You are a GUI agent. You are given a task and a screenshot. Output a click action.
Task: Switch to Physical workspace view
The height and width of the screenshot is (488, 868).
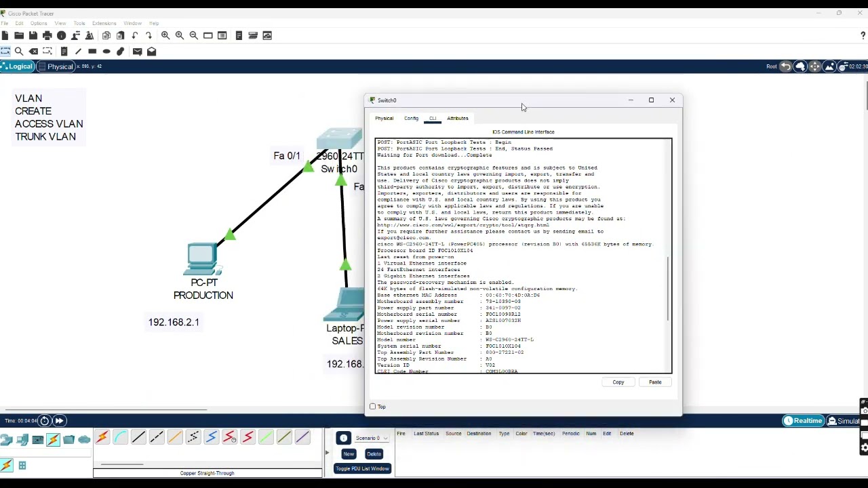[x=56, y=66]
